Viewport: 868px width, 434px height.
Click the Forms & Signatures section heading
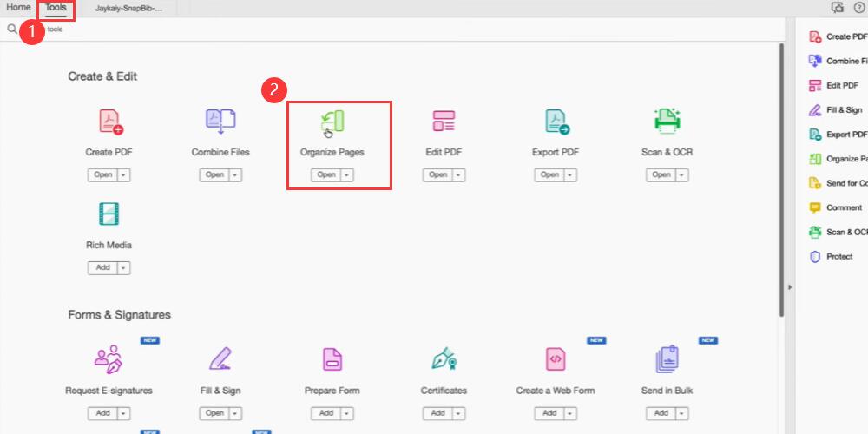[x=120, y=315]
